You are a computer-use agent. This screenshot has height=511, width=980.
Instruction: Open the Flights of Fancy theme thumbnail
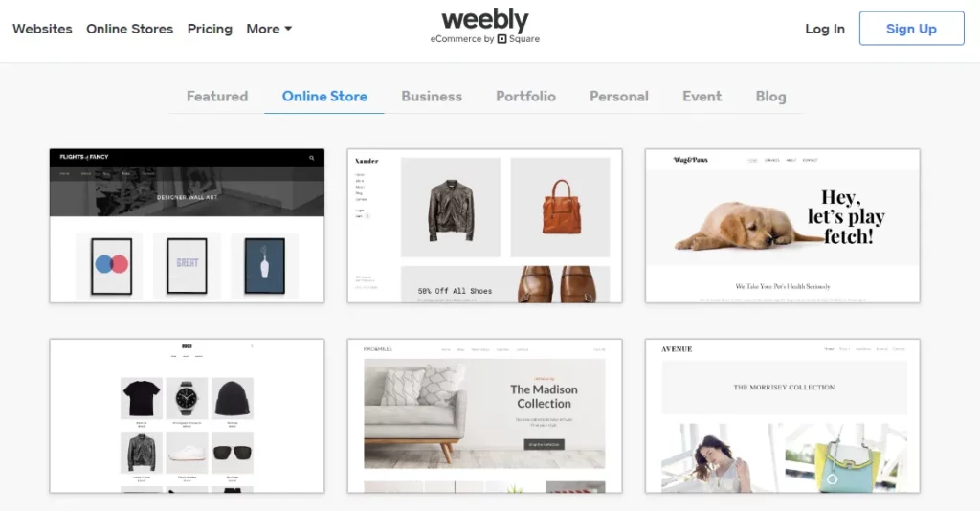[187, 226]
